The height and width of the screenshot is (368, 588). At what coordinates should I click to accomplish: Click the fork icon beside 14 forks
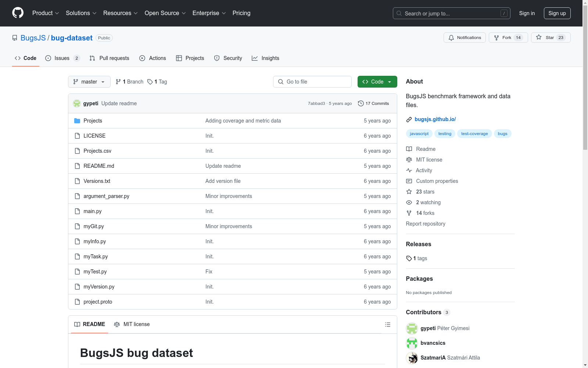pos(409,213)
